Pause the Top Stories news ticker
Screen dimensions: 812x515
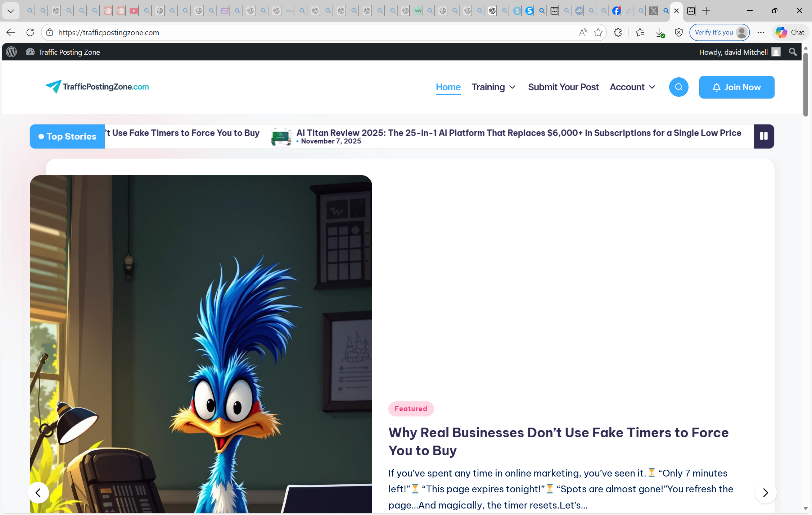(x=763, y=136)
